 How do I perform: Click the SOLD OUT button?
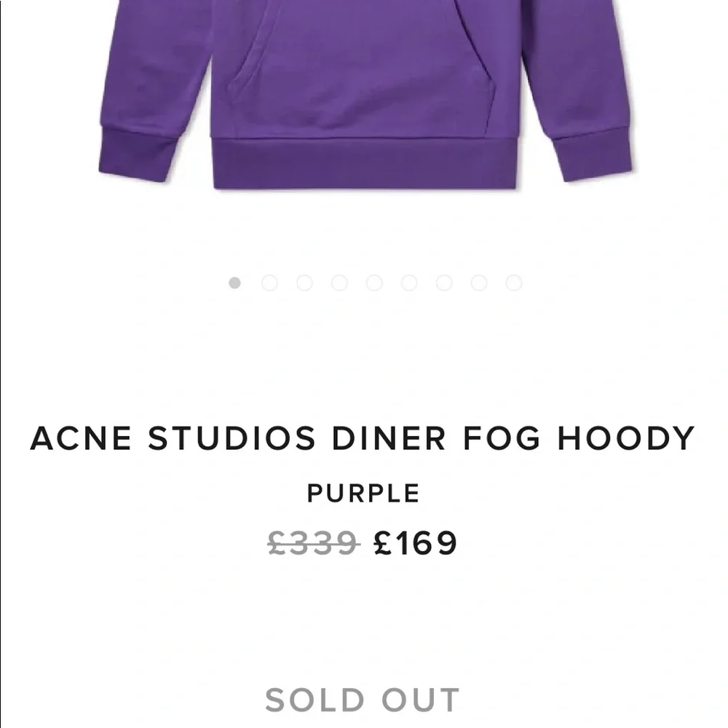click(x=363, y=697)
